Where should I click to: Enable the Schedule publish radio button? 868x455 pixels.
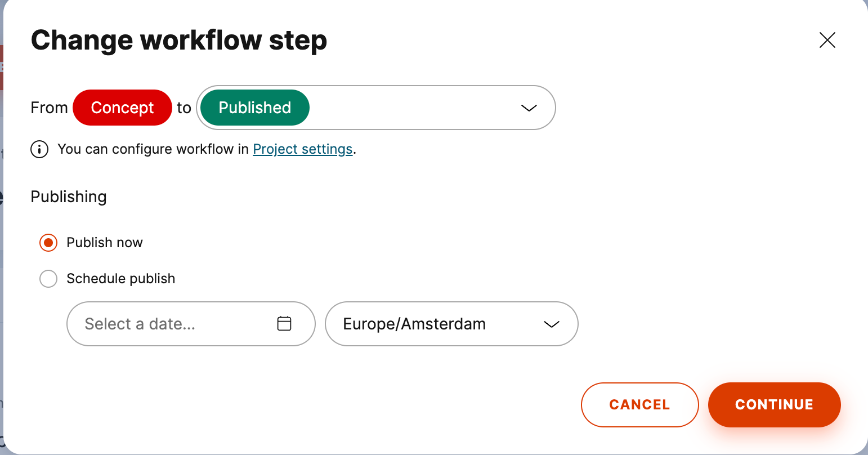pos(48,279)
